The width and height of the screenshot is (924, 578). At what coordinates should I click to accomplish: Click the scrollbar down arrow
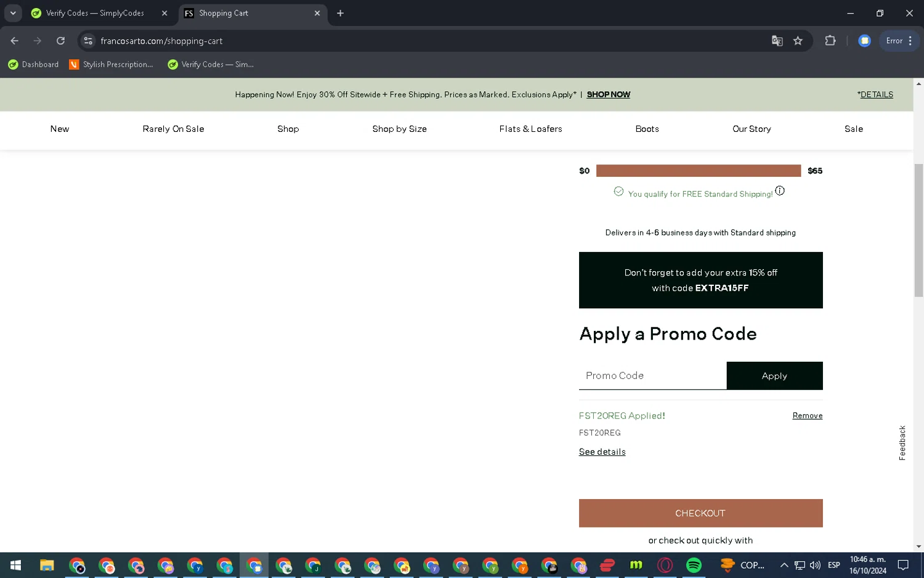(x=918, y=547)
